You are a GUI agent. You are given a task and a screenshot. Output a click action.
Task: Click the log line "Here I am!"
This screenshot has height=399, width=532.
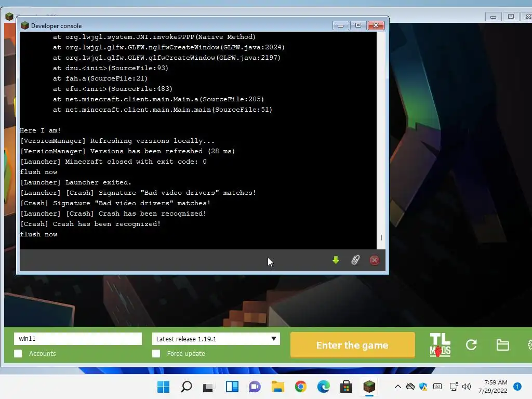(41, 130)
